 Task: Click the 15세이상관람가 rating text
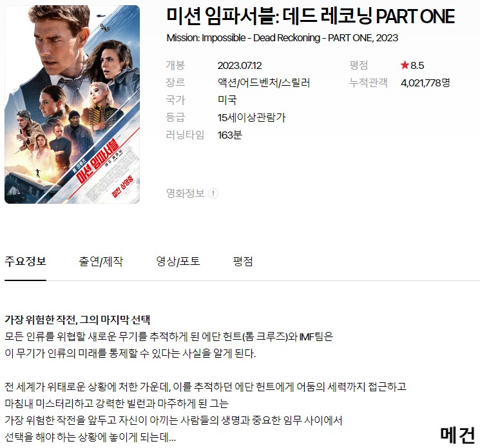(251, 117)
